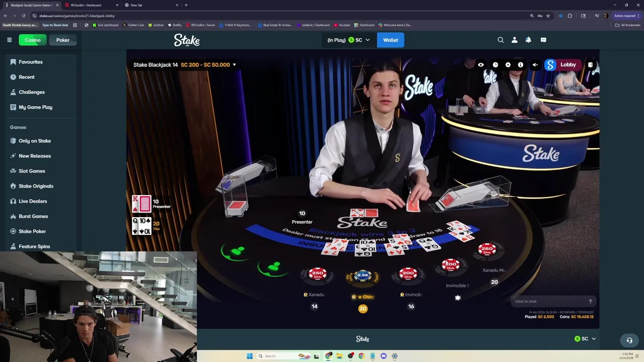The width and height of the screenshot is (644, 362).
Task: Click the Action required browser button
Action: (x=626, y=16)
